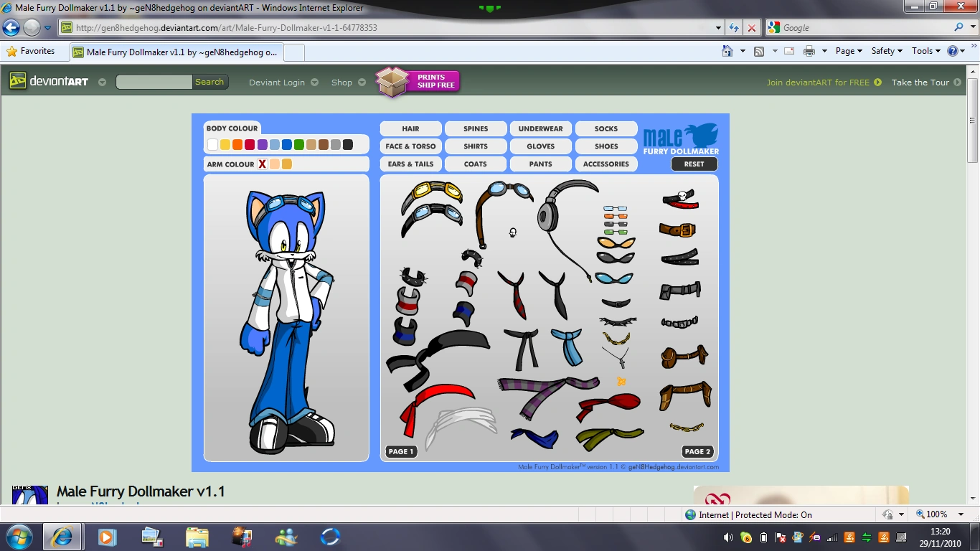Select the orange-tinted sunglasses
Screen dimensions: 980x551
616,243
